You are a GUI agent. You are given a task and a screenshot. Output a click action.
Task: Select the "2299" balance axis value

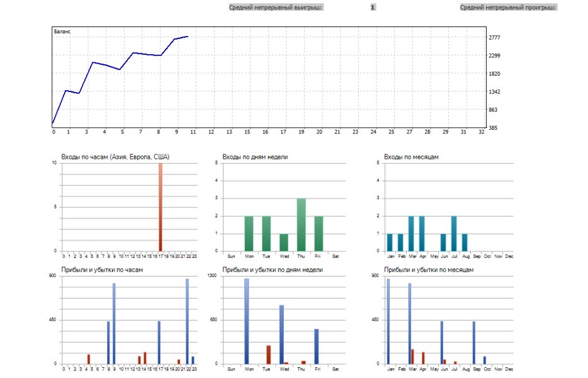(x=495, y=55)
